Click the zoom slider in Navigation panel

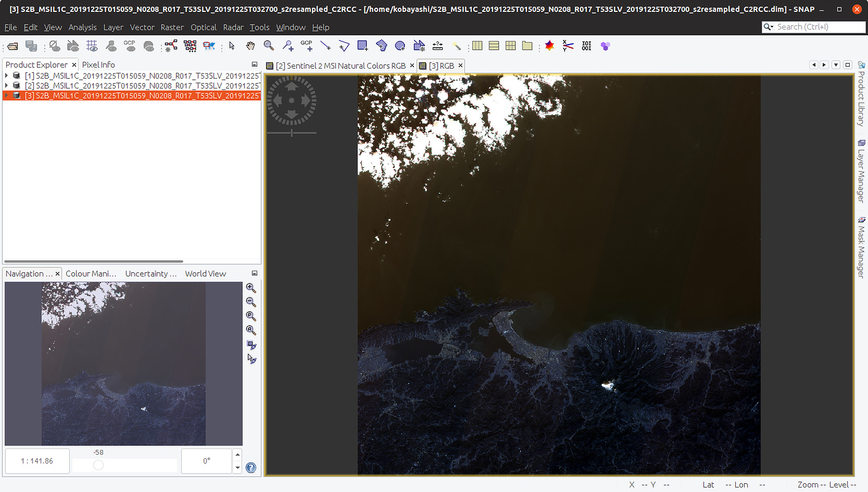pyautogui.click(x=98, y=465)
